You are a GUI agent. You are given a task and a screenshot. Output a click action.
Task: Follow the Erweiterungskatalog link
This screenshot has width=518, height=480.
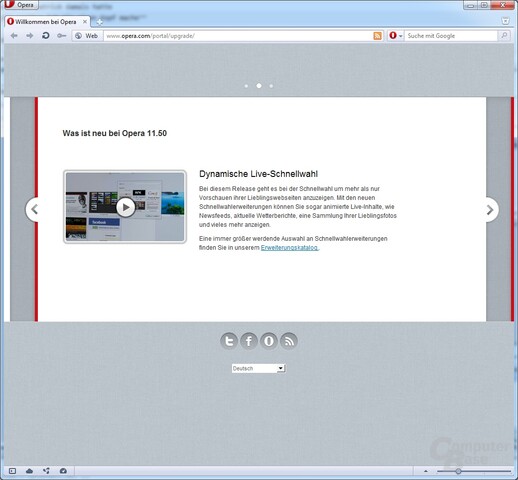[x=289, y=248]
